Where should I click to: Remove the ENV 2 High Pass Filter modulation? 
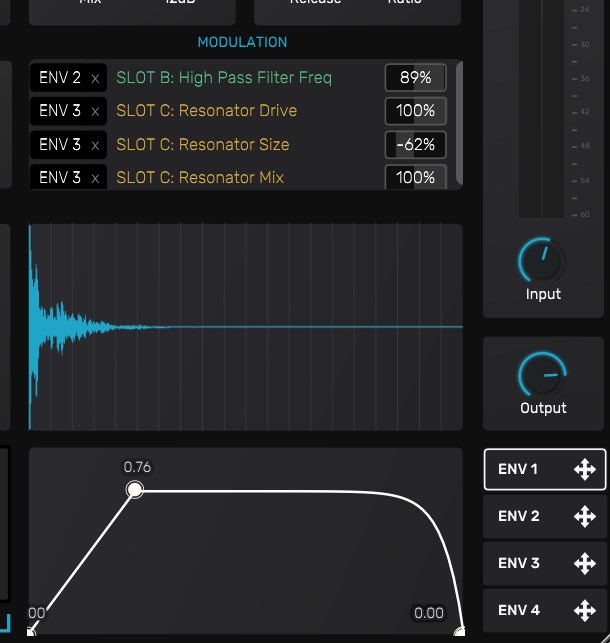(95, 78)
